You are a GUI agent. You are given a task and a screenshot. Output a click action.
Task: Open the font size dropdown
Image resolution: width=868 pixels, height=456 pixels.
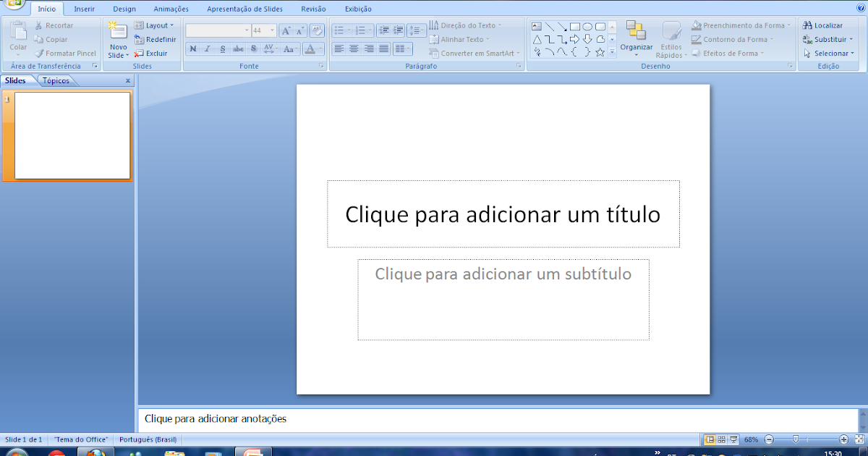tap(273, 30)
